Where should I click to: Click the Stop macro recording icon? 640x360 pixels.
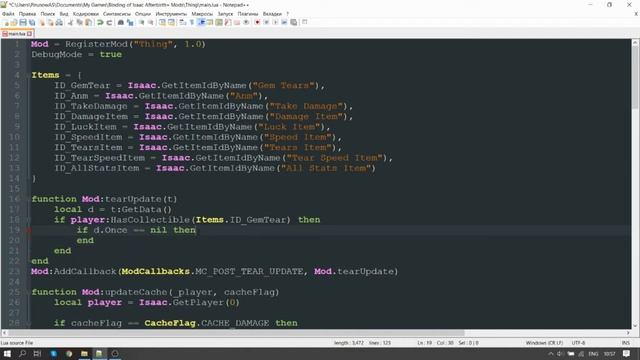click(267, 22)
